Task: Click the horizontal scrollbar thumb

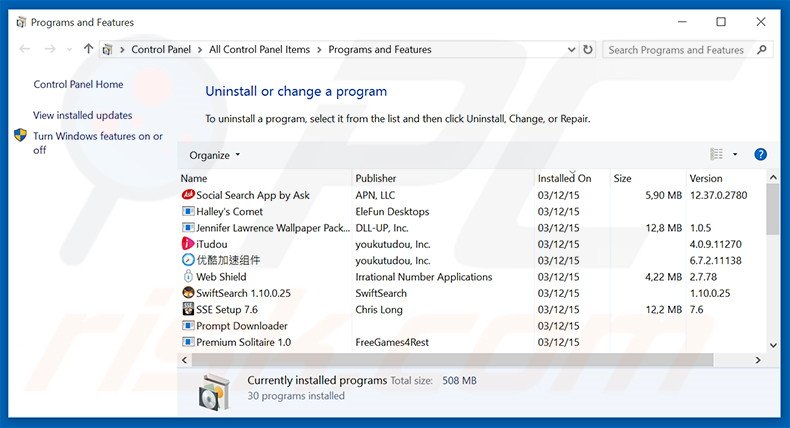Action: tap(452, 360)
